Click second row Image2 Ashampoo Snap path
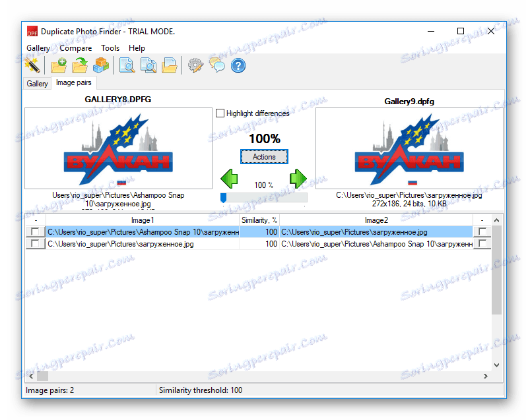528x420 pixels. coord(376,244)
